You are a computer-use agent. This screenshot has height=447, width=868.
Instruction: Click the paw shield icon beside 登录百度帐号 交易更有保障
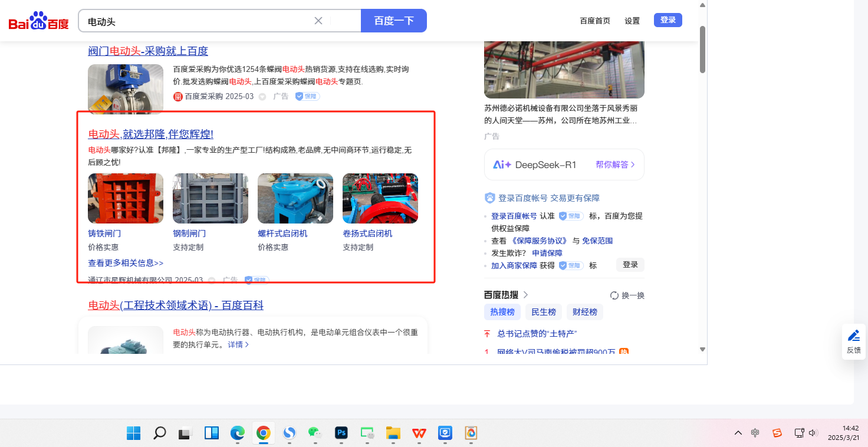point(489,198)
